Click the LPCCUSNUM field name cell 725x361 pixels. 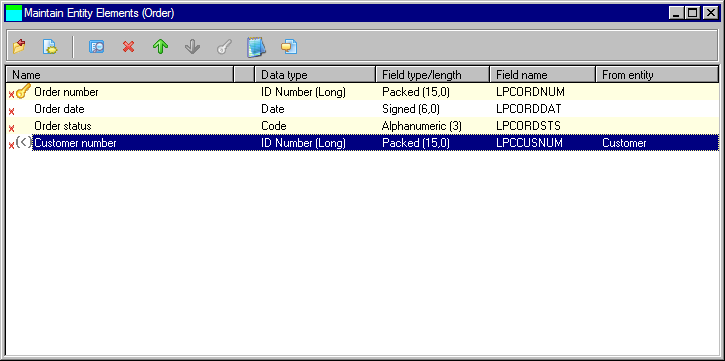pyautogui.click(x=529, y=143)
